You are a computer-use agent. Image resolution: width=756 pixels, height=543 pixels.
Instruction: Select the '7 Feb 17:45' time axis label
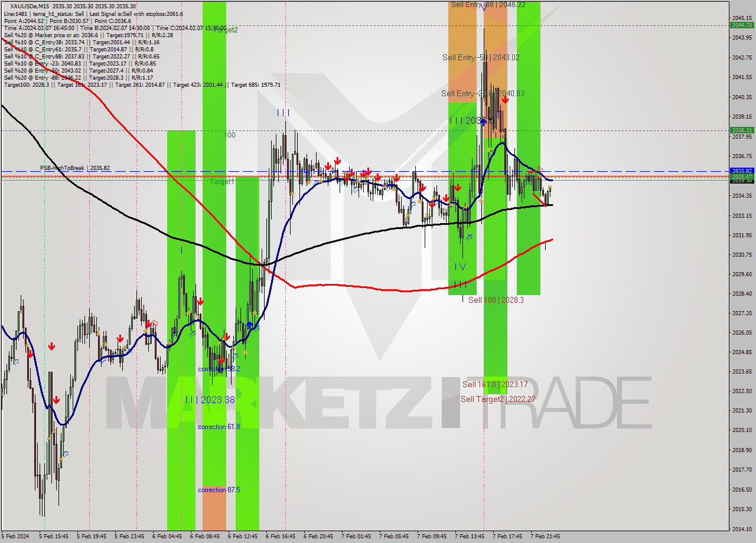pos(507,537)
